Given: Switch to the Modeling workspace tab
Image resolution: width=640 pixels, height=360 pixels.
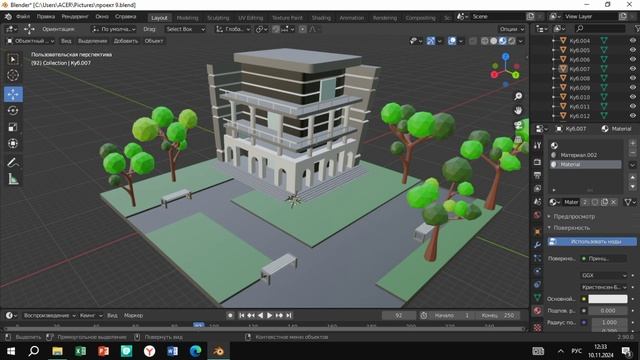Looking at the screenshot, I should [187, 18].
